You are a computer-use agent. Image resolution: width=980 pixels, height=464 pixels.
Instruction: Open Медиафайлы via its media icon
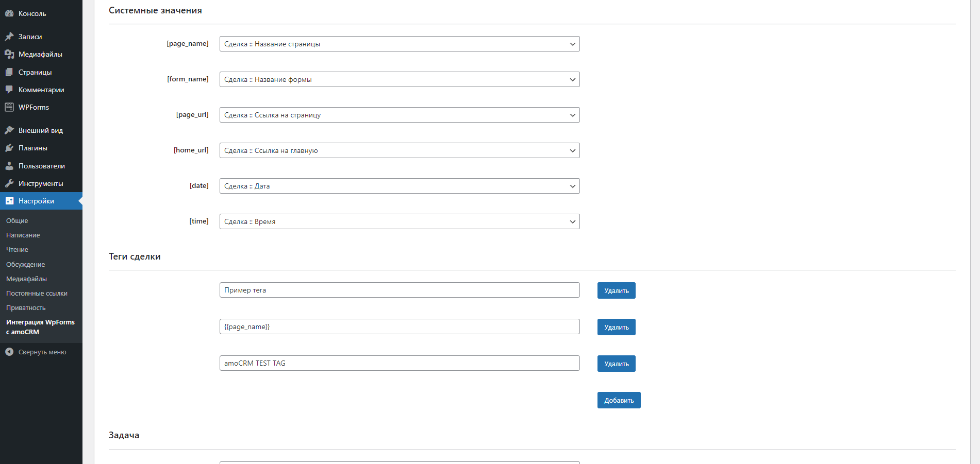click(x=9, y=54)
